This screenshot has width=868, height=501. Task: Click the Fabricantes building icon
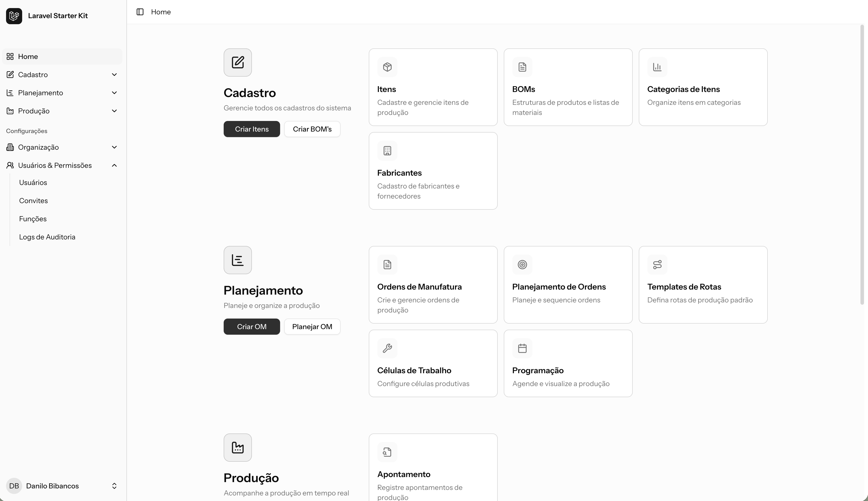[x=387, y=151]
